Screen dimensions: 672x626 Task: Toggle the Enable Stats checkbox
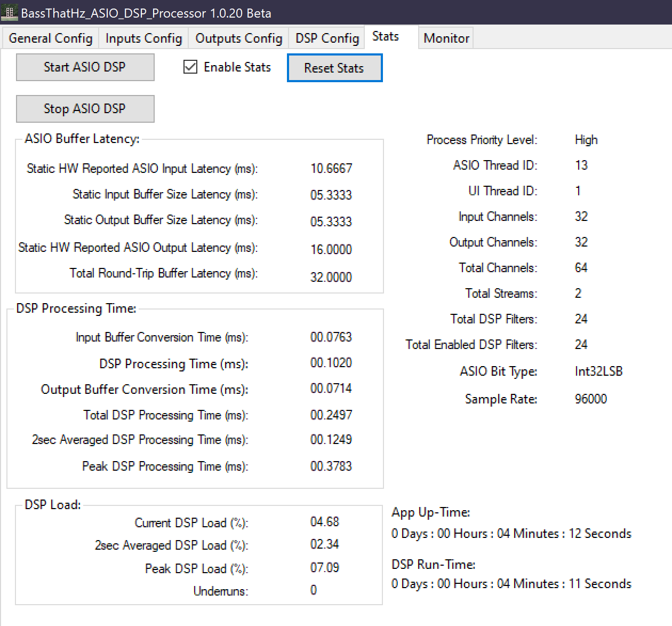[x=227, y=67]
